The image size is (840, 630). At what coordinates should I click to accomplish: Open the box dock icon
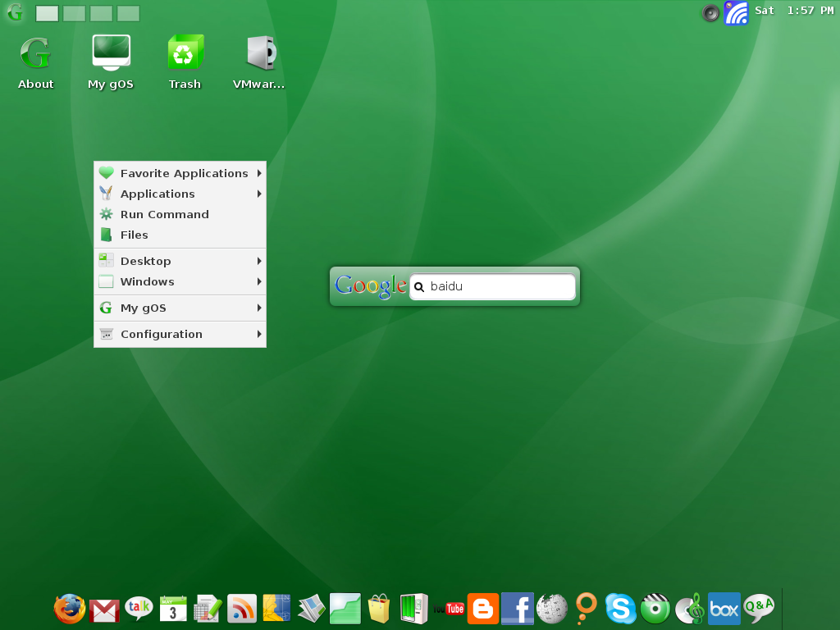point(724,609)
